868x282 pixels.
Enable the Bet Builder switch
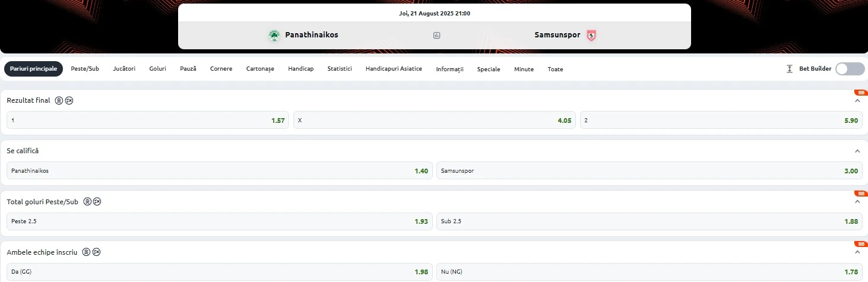(x=850, y=69)
